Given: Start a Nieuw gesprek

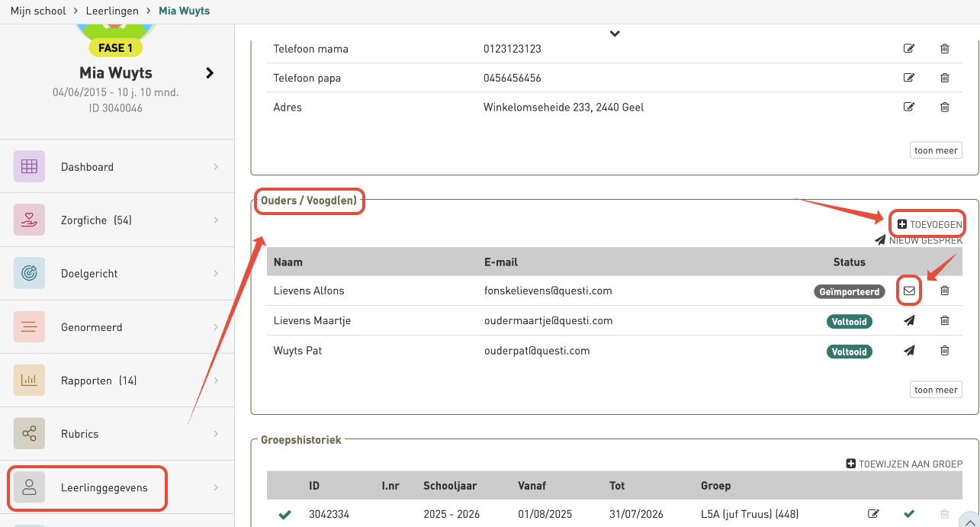Looking at the screenshot, I should point(919,240).
